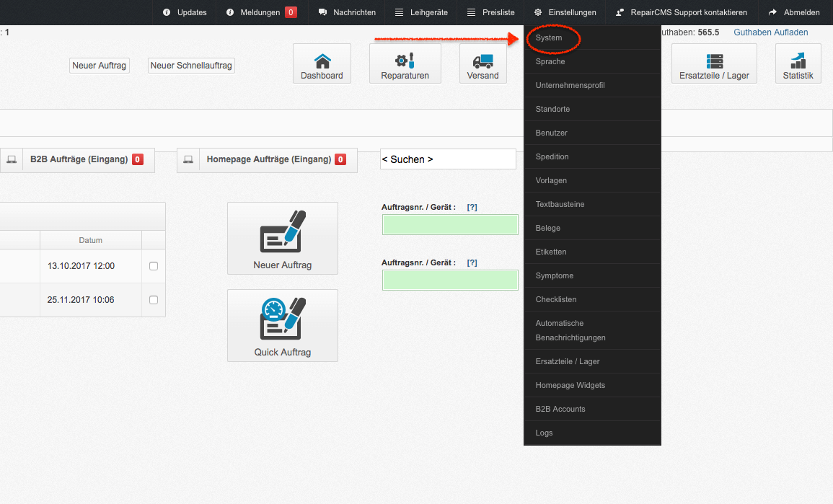Viewport: 833px width, 504px height.
Task: Select Belege in the settings menu
Action: (x=592, y=229)
